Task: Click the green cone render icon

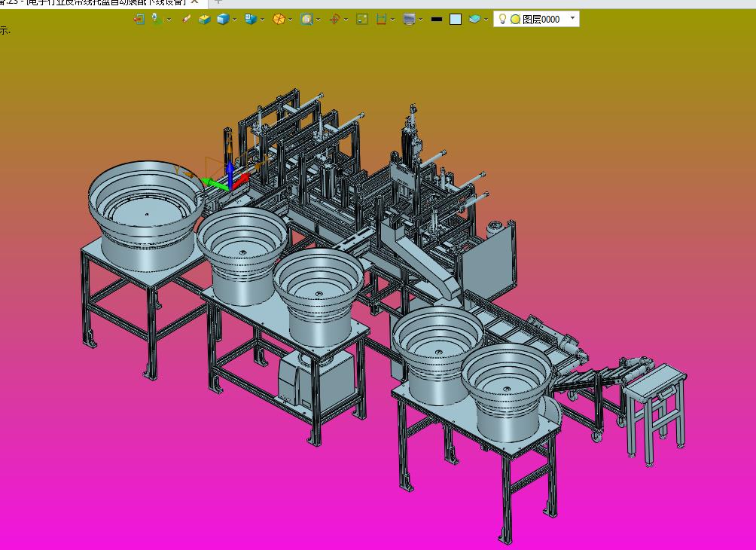Action: coord(157,20)
